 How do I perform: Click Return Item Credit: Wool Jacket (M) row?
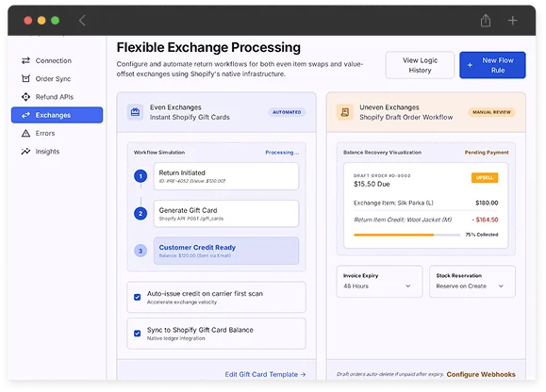click(x=425, y=220)
